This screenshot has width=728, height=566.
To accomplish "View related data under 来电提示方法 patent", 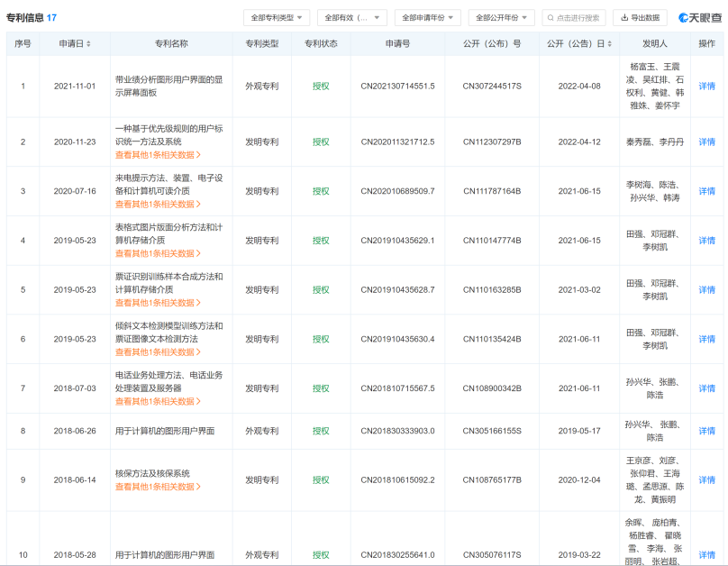I will click(158, 204).
